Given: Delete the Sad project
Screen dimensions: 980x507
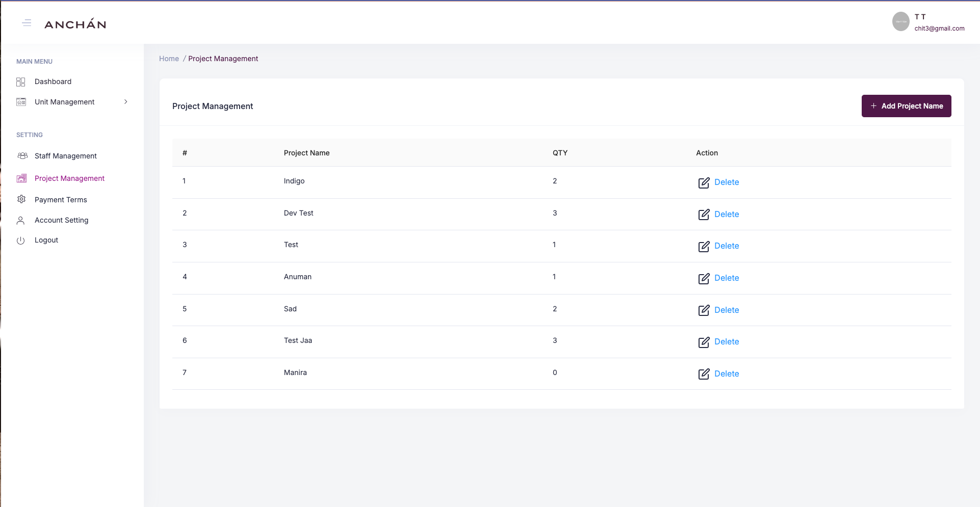Looking at the screenshot, I should coord(727,310).
